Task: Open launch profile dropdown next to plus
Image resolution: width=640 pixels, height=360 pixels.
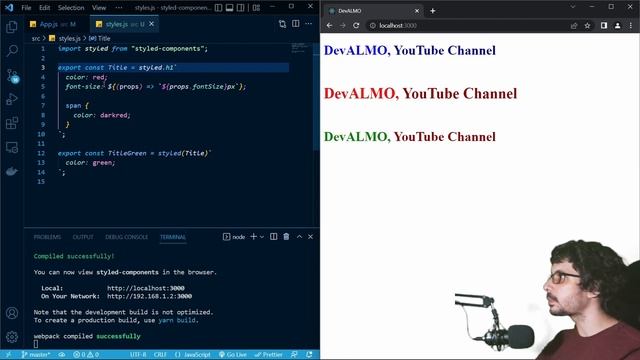Action: tap(262, 237)
